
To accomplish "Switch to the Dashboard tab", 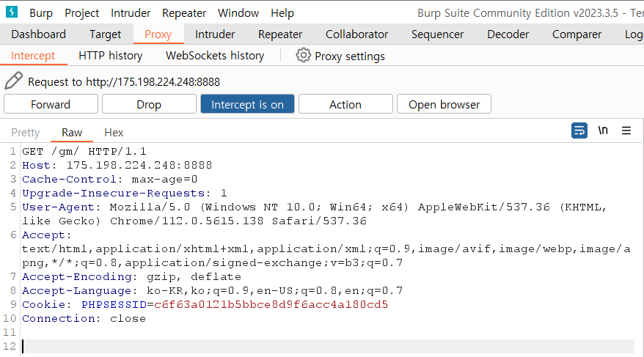I will (39, 34).
